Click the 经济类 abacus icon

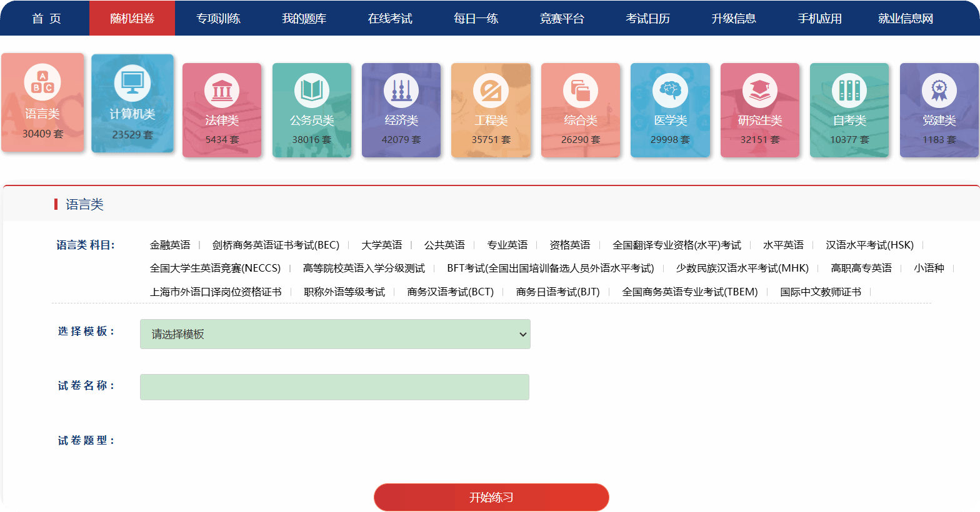pos(401,91)
